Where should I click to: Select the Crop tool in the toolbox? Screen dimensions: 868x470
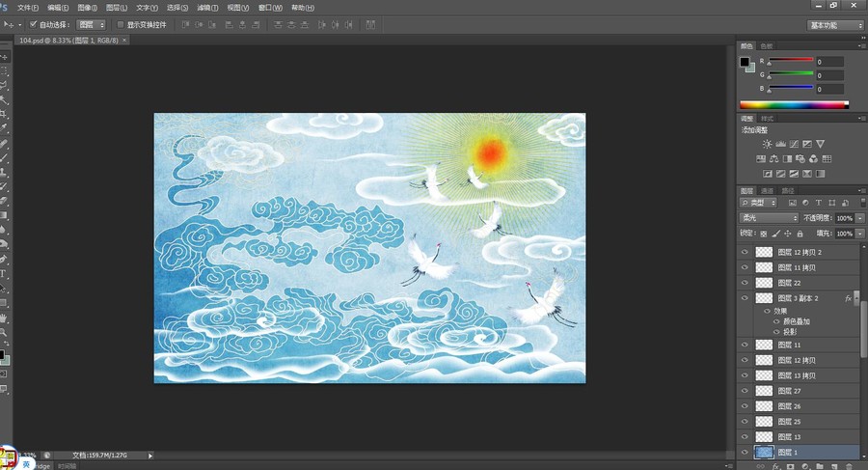3,114
